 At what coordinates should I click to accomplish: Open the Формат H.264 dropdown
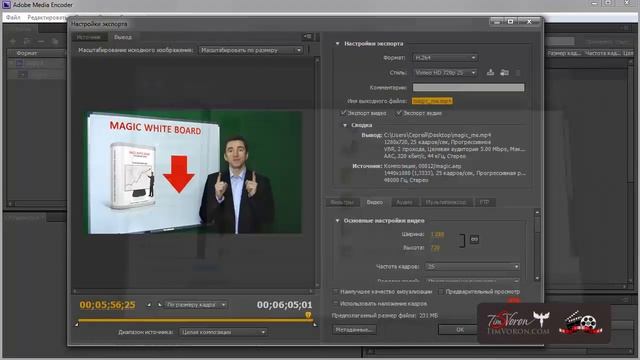tap(445, 58)
